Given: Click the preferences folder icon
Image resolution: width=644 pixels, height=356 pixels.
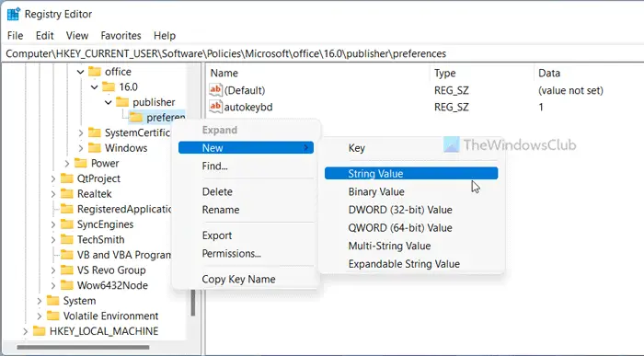Looking at the screenshot, I should click(136, 118).
